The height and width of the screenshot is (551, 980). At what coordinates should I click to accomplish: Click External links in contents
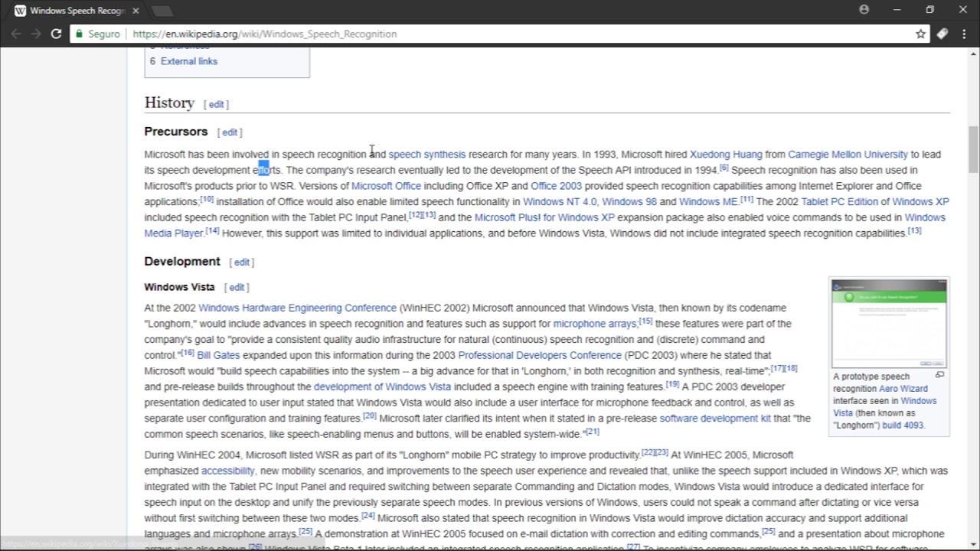point(189,61)
